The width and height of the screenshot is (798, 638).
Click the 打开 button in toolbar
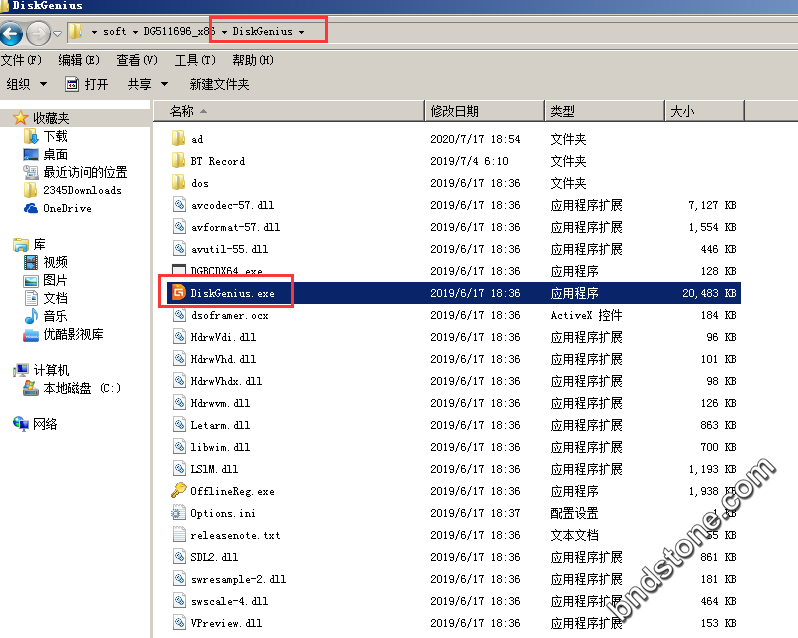point(87,84)
